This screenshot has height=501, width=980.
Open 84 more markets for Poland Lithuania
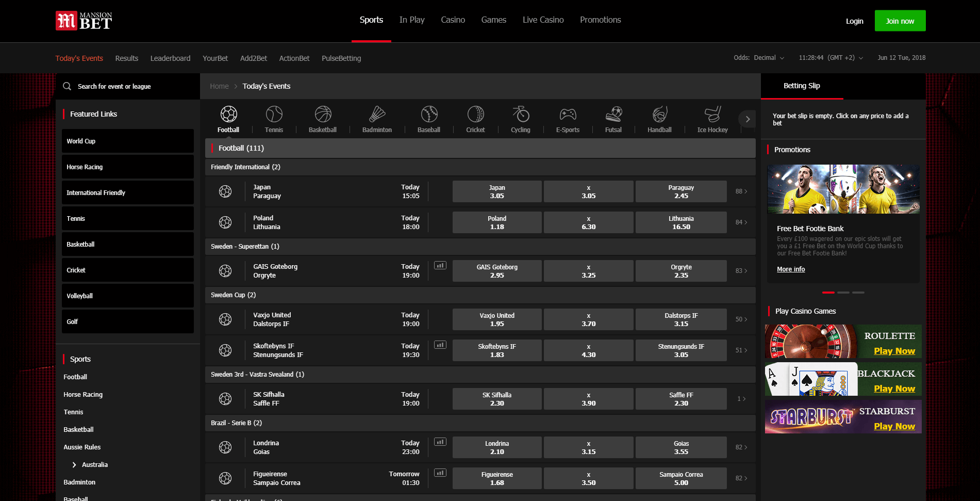pyautogui.click(x=741, y=222)
